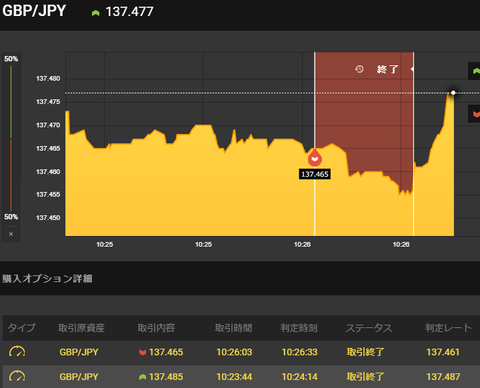Click the 判定時刻 column header
Screen dimensions: 480x388
click(299, 328)
